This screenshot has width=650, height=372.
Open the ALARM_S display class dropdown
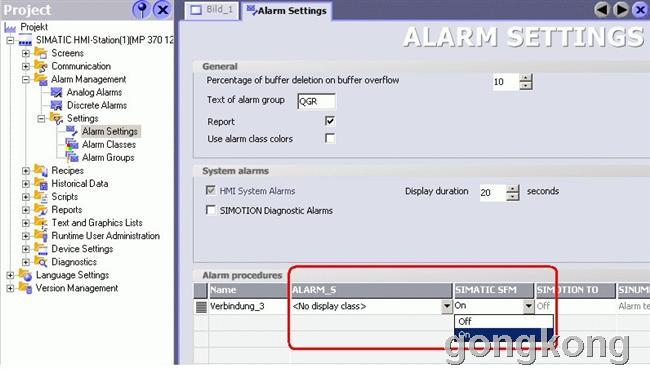click(x=446, y=306)
